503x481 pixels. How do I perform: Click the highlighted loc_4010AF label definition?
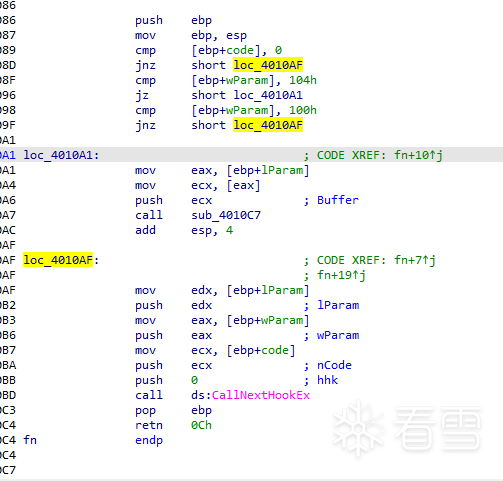(x=58, y=260)
